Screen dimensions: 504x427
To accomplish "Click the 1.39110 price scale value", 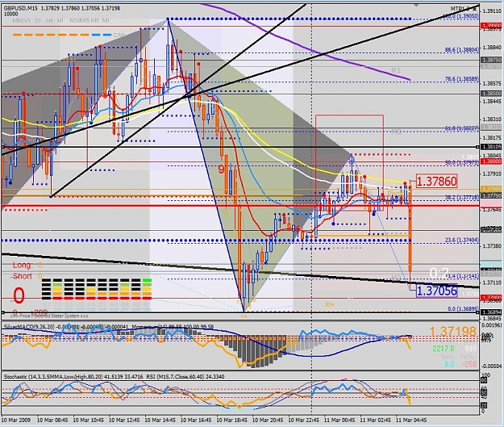I will pos(492,11).
